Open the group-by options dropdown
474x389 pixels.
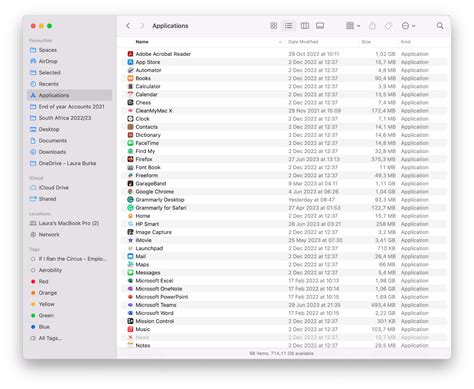click(353, 26)
